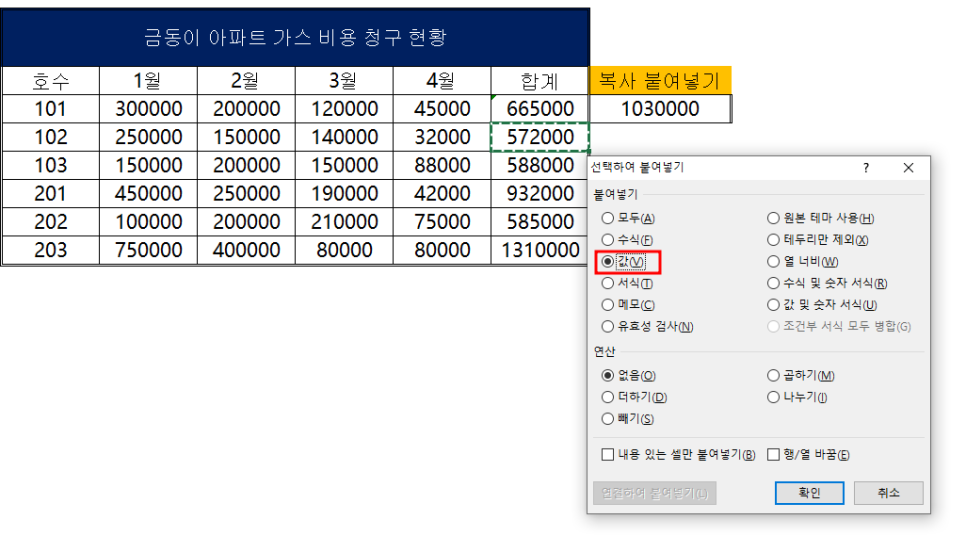Viewport: 966px width, 552px height.
Task: Select the 750000 cell in row 203
Action: click(x=148, y=250)
